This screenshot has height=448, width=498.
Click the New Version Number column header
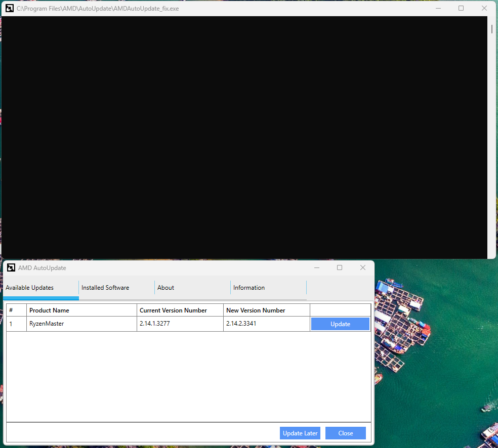pos(267,310)
